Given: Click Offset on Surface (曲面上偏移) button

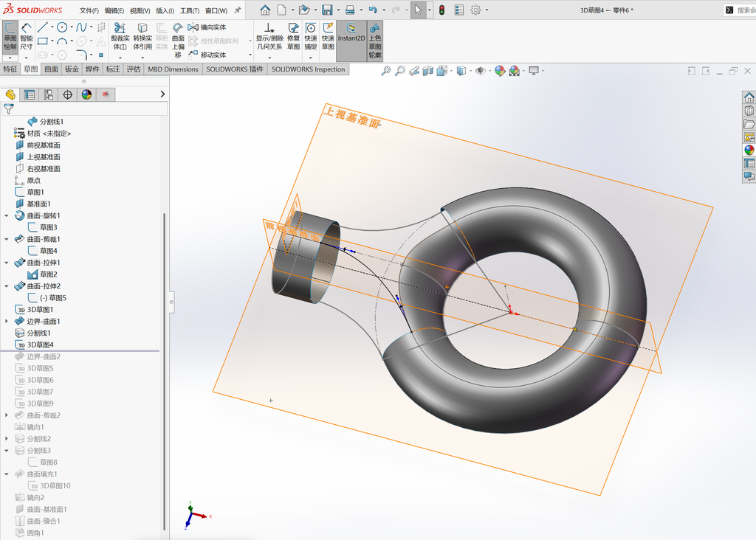Looking at the screenshot, I should click(178, 40).
